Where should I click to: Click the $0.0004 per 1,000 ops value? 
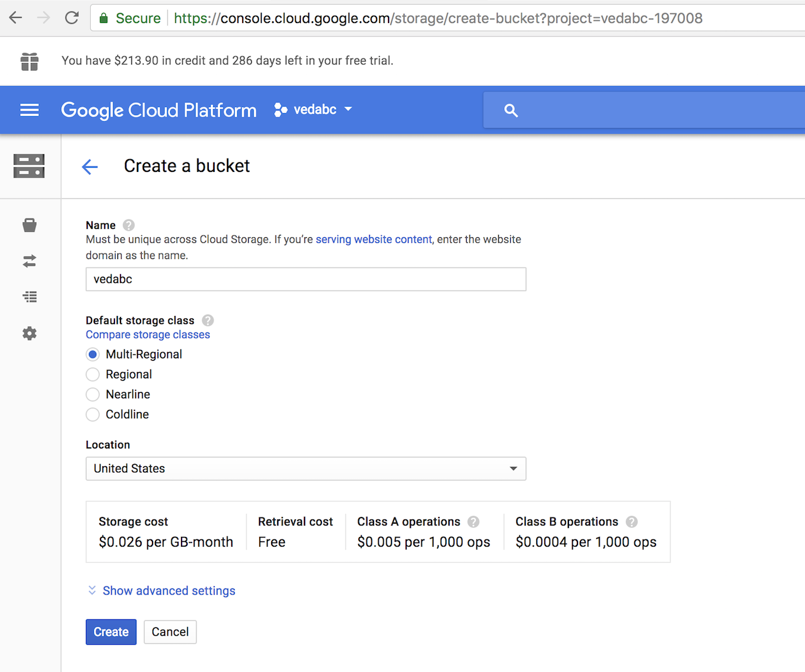point(586,542)
